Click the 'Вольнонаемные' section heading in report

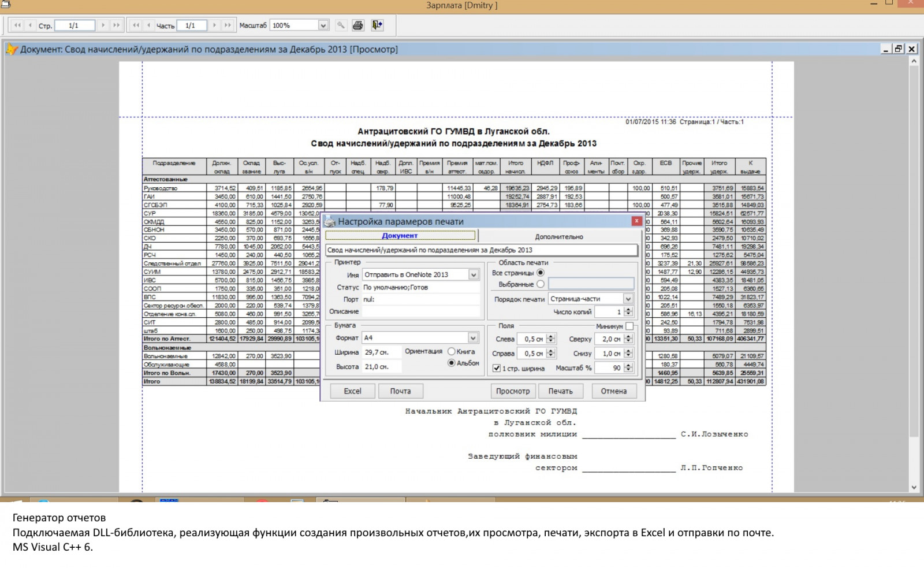[x=167, y=348]
